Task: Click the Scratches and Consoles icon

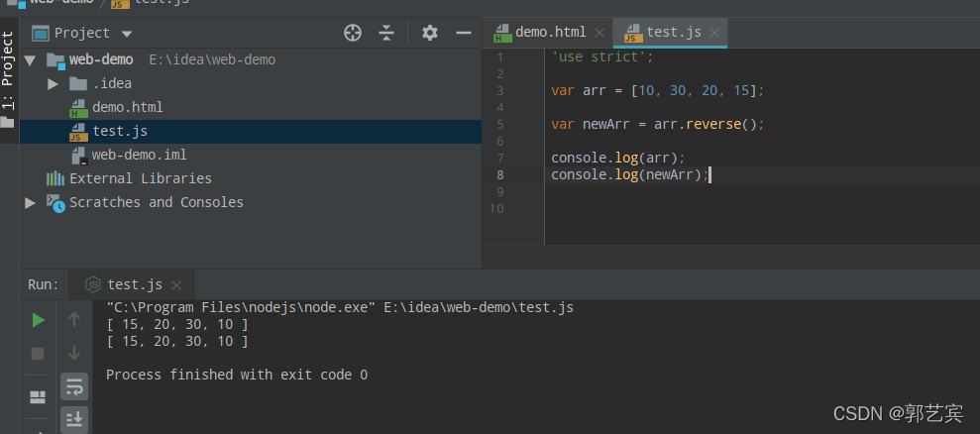Action: (x=55, y=202)
